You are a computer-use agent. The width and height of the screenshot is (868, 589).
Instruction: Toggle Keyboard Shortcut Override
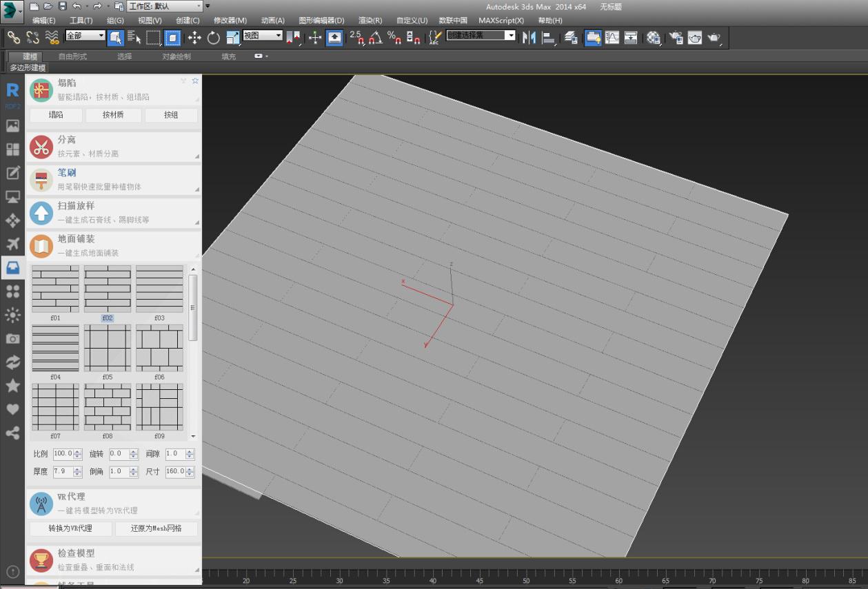[334, 37]
